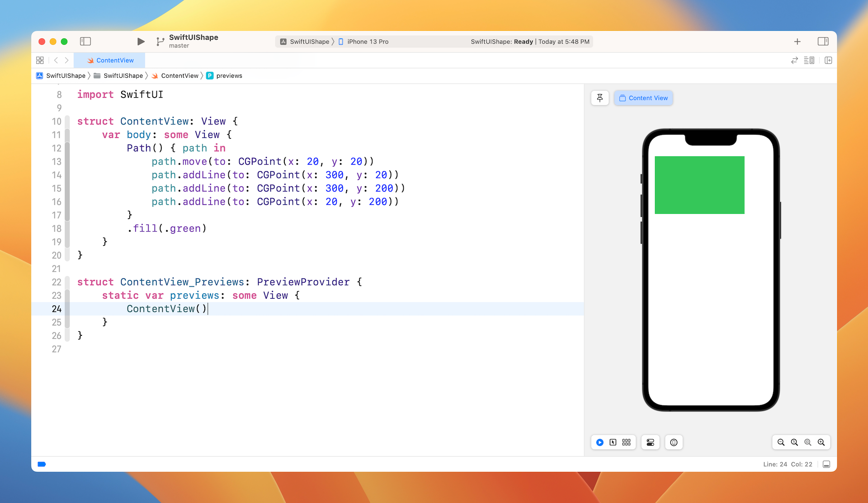Zoom in on the canvas preview
Screen dimensions: 868x503
[821, 442]
